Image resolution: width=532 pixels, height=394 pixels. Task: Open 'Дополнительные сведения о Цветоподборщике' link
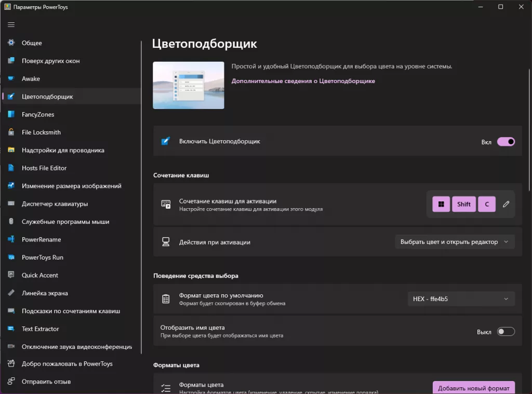pyautogui.click(x=303, y=81)
